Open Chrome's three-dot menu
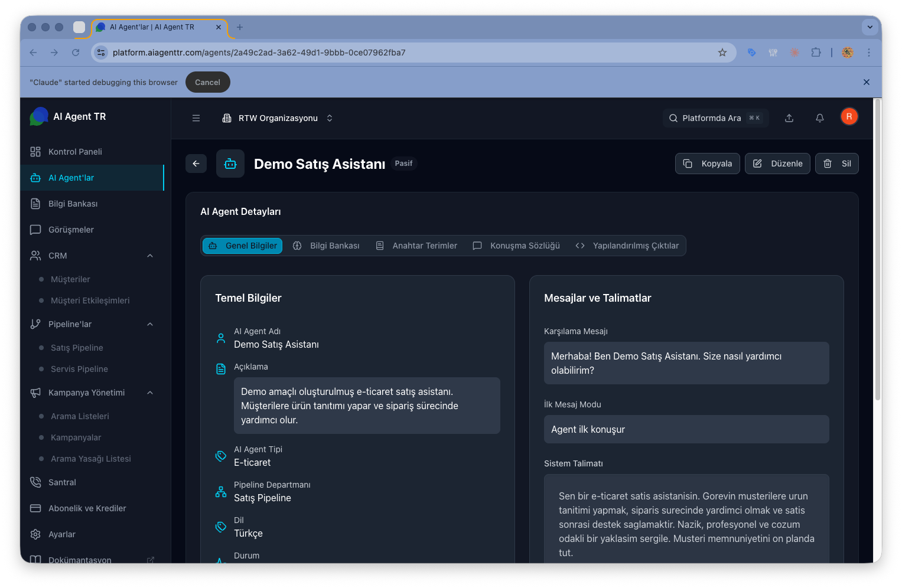 pos(869,53)
